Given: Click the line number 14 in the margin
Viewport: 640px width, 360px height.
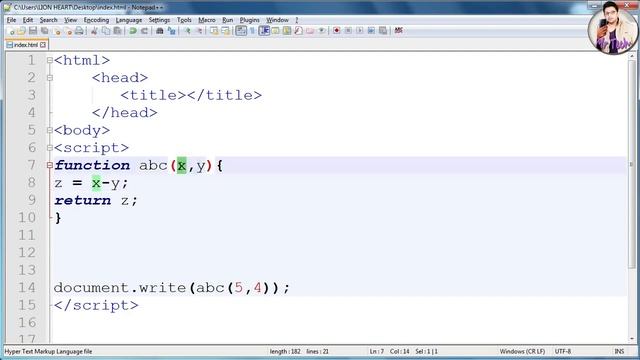Looking at the screenshot, I should click(27, 288).
